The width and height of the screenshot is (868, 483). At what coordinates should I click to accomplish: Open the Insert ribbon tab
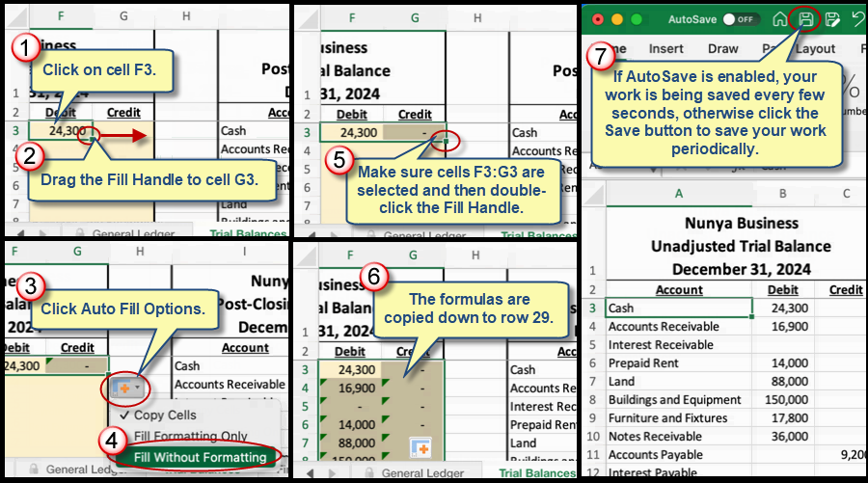[665, 49]
